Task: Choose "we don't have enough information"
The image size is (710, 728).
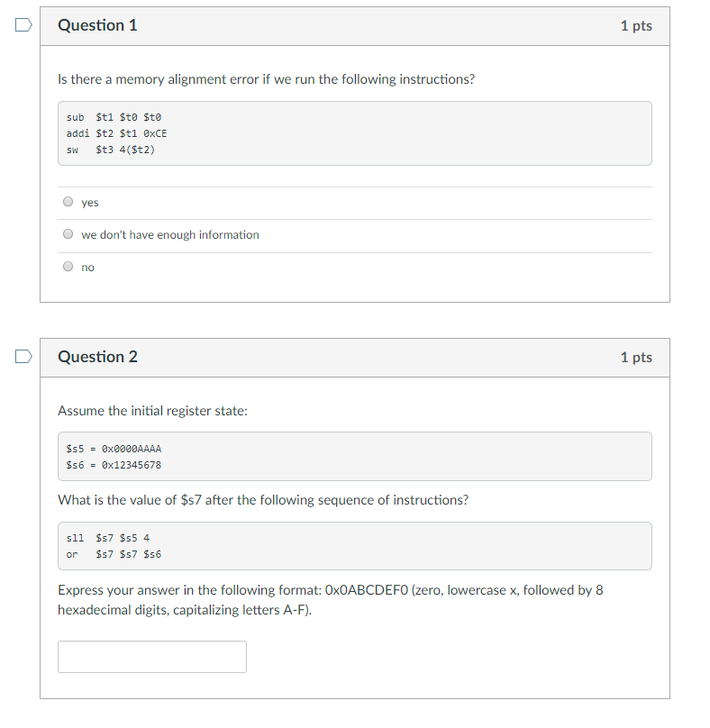Action: click(68, 233)
